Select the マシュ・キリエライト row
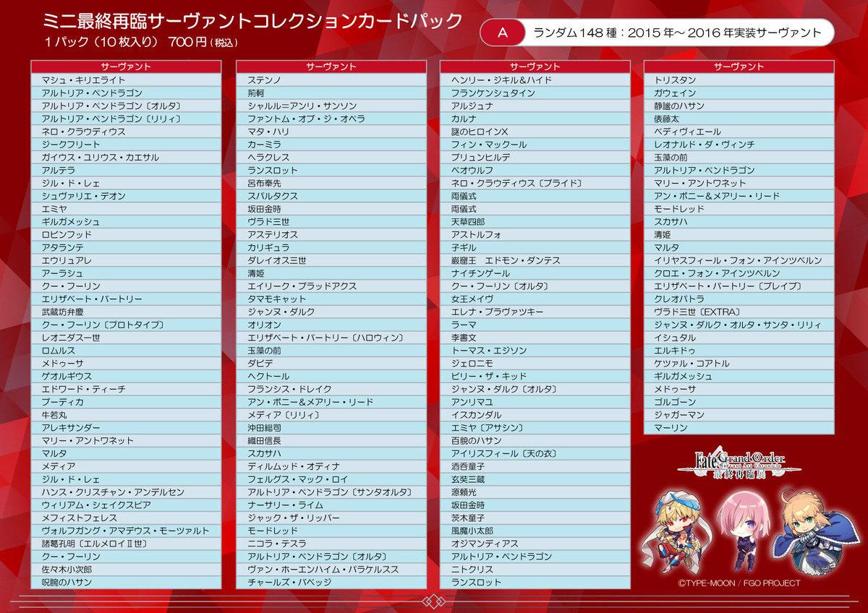This screenshot has width=868, height=613. [x=126, y=80]
